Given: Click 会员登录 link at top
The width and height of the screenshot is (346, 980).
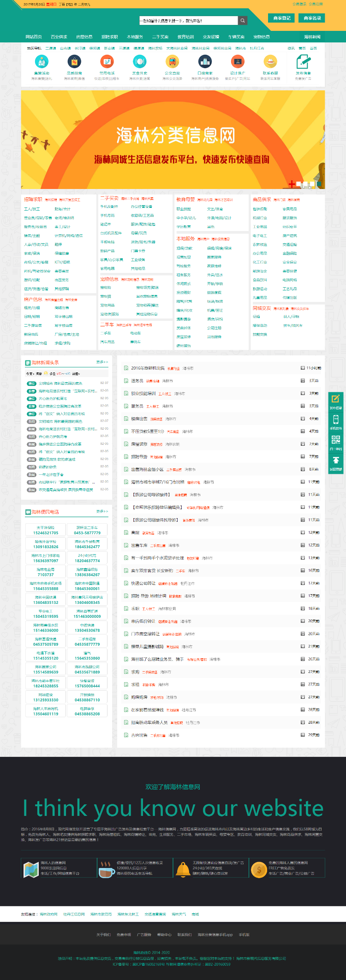Looking at the screenshot, I should pyautogui.click(x=299, y=4).
